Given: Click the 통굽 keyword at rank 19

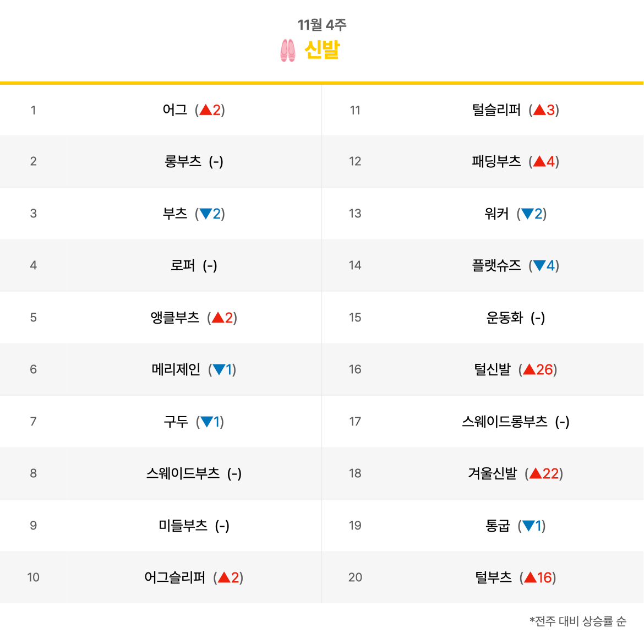Looking at the screenshot, I should click(498, 526).
